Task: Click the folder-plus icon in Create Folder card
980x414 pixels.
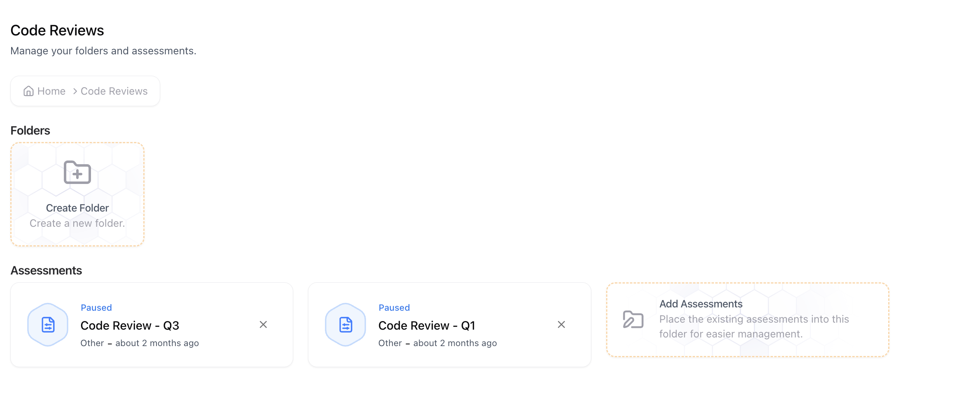Action: click(x=77, y=172)
